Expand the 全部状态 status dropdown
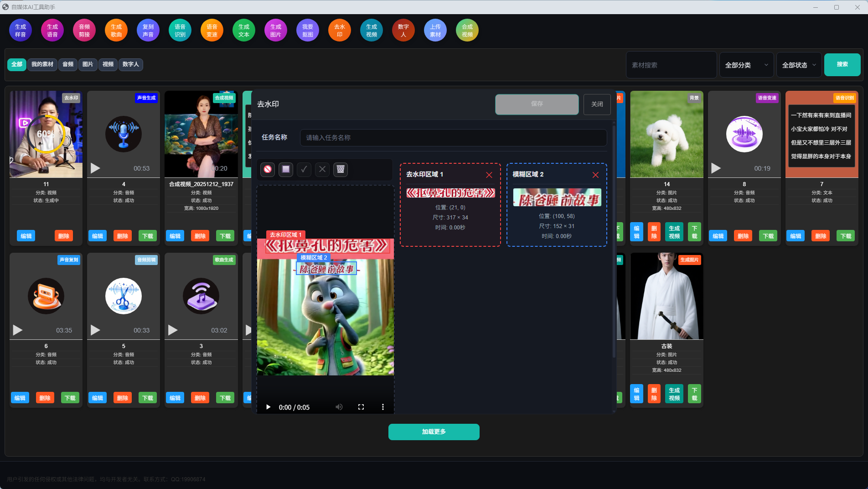Image resolution: width=868 pixels, height=489 pixels. coord(799,65)
